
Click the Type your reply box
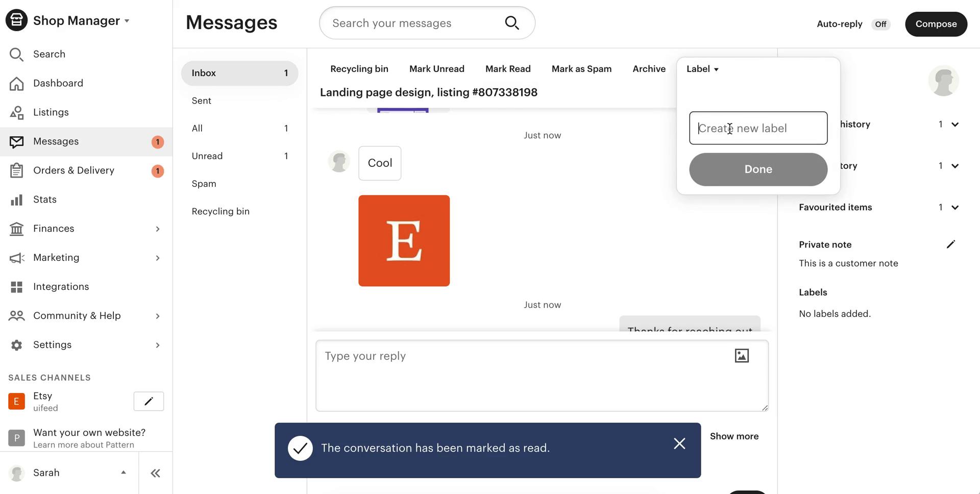542,376
